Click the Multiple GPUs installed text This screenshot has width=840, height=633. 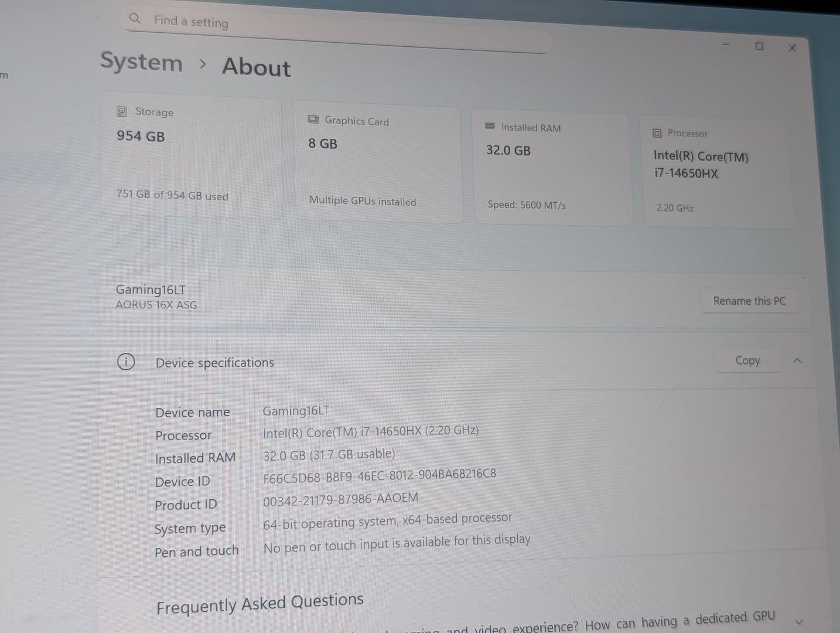coord(363,200)
